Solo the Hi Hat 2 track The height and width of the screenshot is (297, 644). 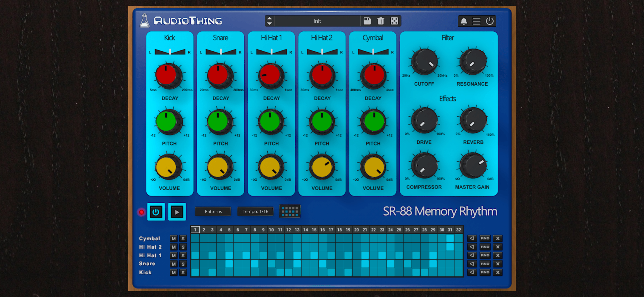pos(183,247)
